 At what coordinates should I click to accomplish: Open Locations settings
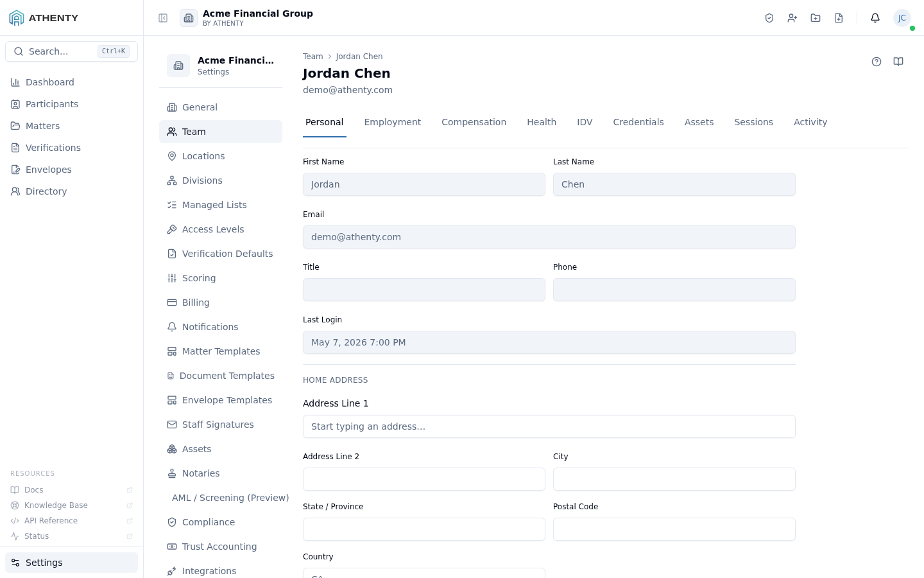(x=221, y=156)
